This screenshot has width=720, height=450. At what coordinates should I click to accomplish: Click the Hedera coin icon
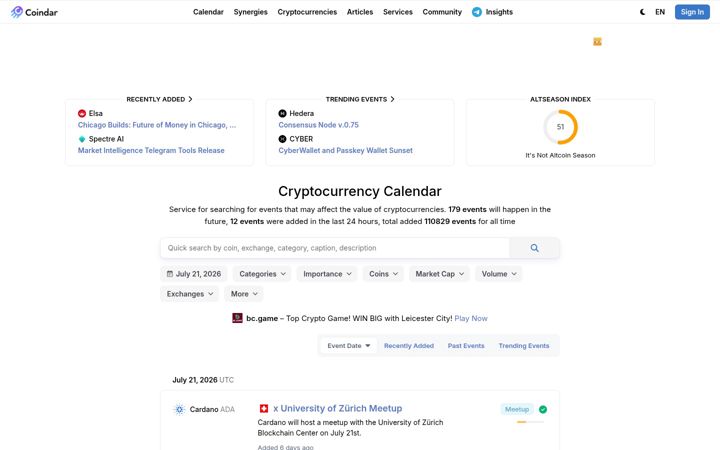pyautogui.click(x=282, y=113)
